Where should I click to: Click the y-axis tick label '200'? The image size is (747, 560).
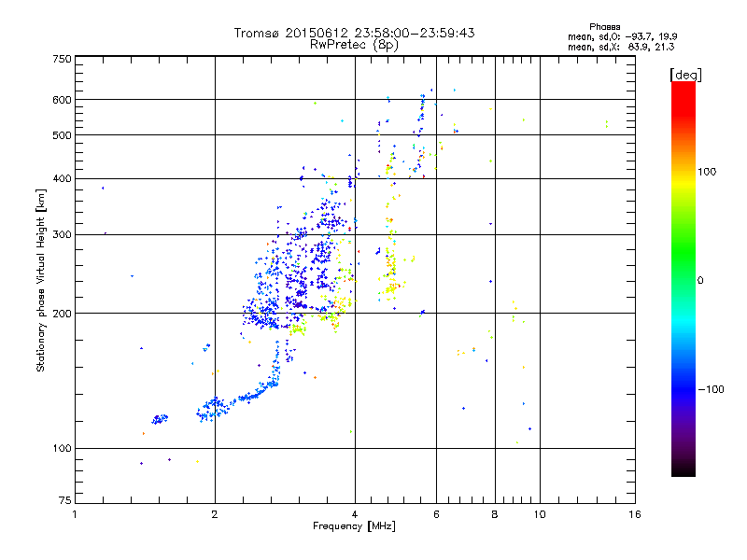pos(62,314)
